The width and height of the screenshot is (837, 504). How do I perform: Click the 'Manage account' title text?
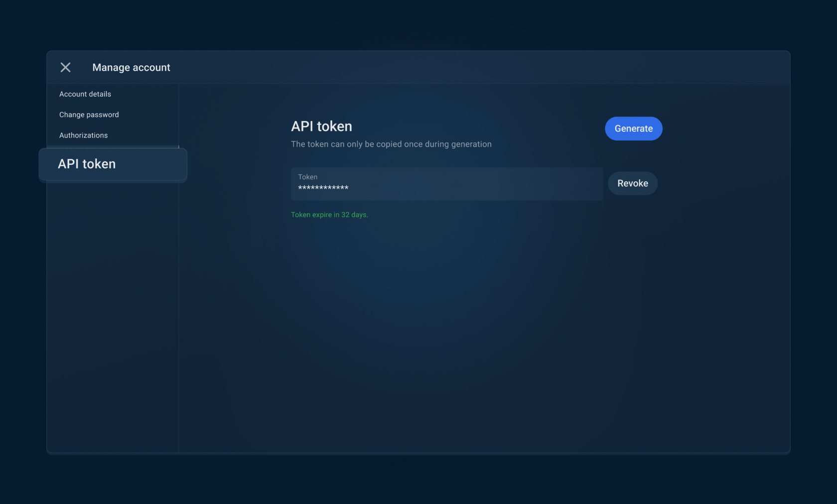pos(131,67)
